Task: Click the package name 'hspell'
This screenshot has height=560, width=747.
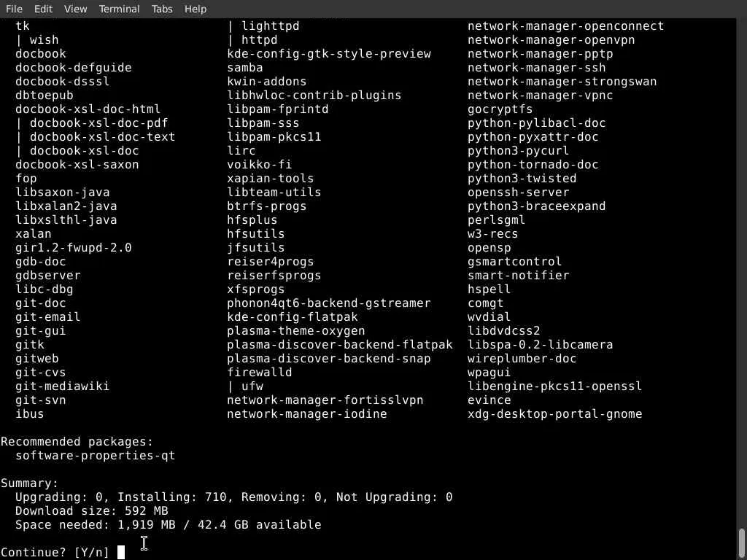Action: pyautogui.click(x=489, y=289)
